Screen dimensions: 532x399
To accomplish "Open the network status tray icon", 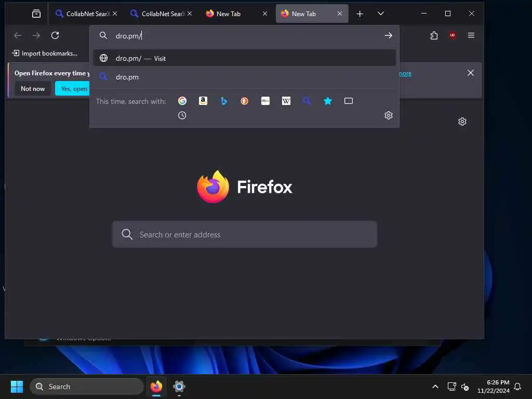I will coord(451,387).
